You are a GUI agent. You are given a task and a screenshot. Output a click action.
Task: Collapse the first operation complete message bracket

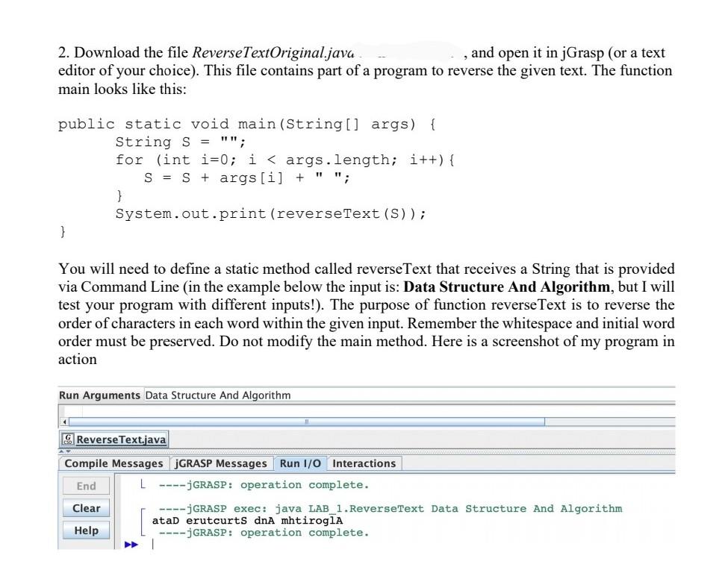coord(142,484)
